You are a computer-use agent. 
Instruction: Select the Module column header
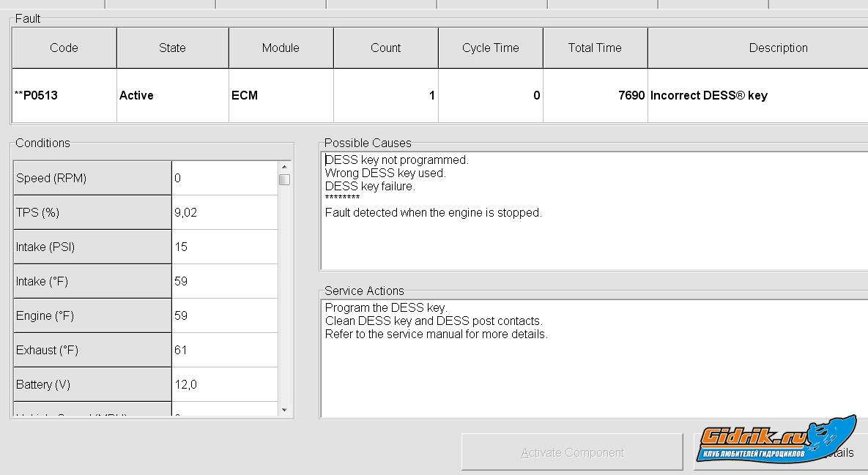pyautogui.click(x=281, y=48)
